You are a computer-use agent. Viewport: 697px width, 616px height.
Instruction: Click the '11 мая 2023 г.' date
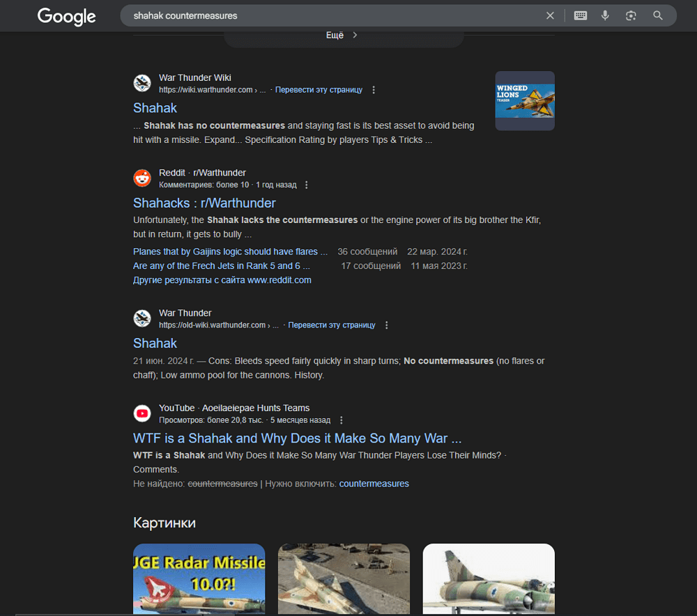pos(439,265)
